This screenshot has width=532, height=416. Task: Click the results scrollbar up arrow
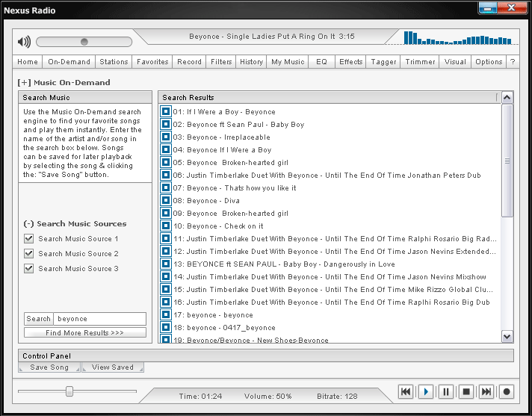tap(507, 98)
